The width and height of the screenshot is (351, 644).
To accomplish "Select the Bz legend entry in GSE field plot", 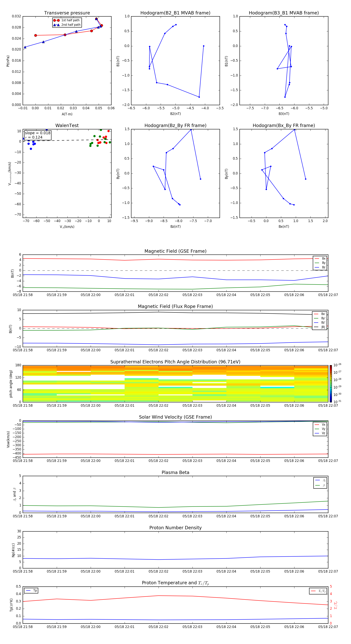I will [320, 267].
